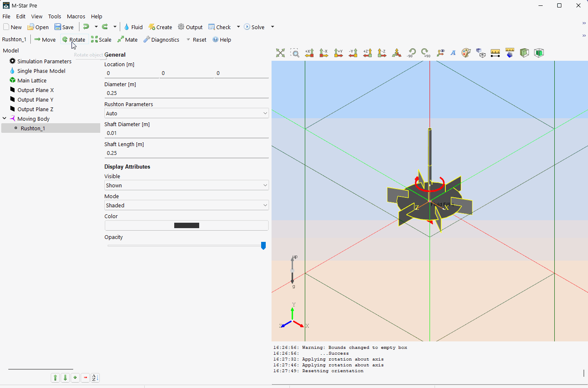Click the Create toolbar button
Image resolution: width=588 pixels, height=388 pixels.
click(x=160, y=27)
